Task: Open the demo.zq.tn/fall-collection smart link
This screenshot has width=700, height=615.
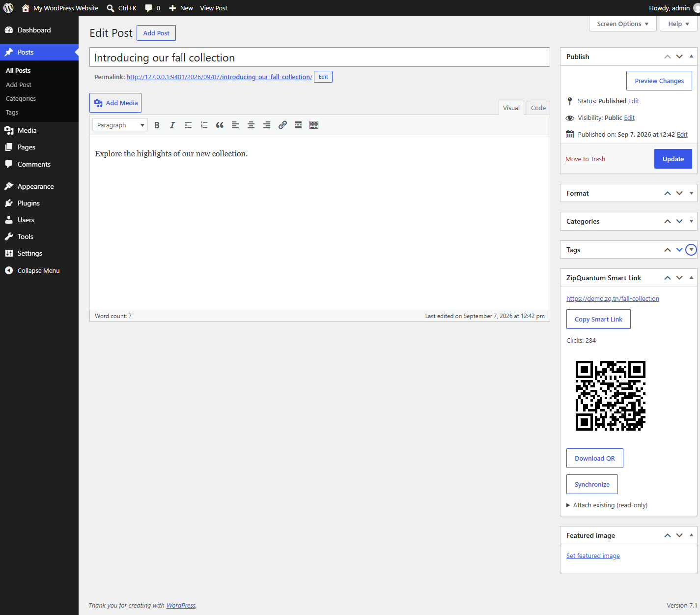Action: coord(613,299)
